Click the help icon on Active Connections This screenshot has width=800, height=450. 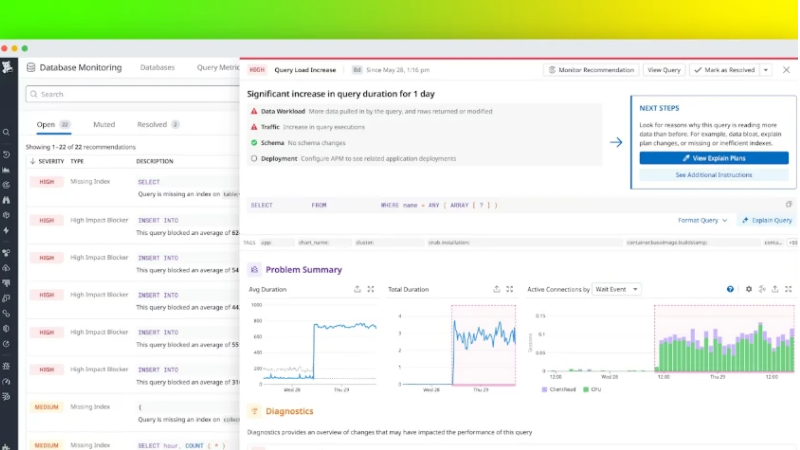(730, 289)
